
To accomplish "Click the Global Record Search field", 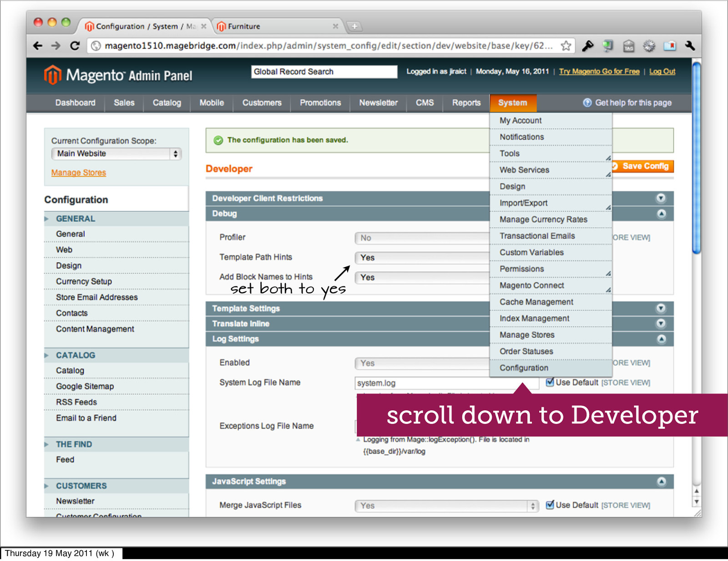I will tap(324, 72).
